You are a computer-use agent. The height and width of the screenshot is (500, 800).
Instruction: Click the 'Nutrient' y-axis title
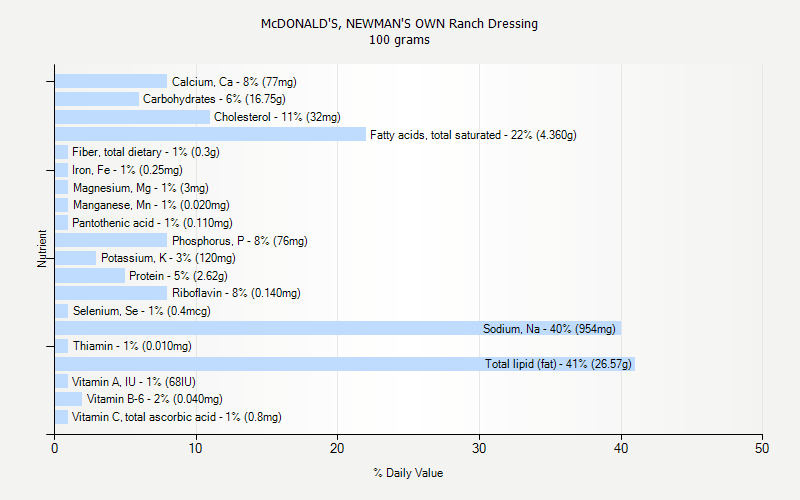(42, 248)
